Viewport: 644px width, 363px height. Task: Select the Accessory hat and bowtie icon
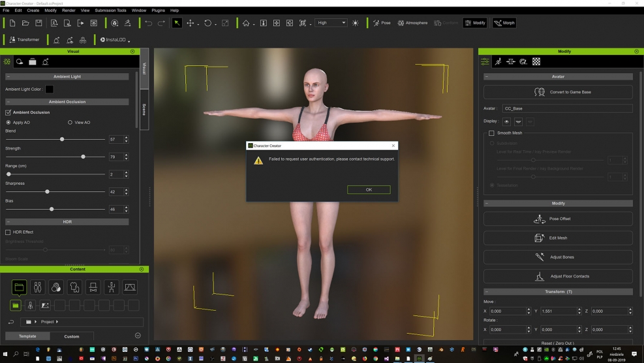tap(93, 287)
